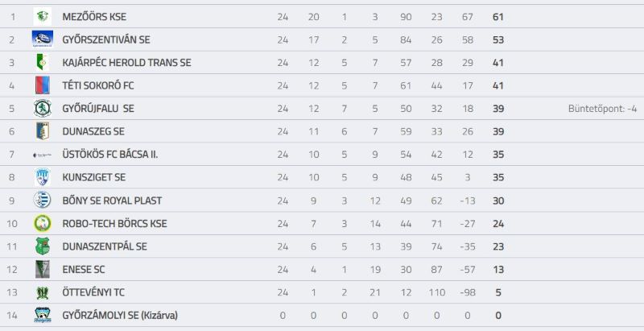
Task: Open the Kajárpéc Herold Trans SE crest
Action: point(43,63)
